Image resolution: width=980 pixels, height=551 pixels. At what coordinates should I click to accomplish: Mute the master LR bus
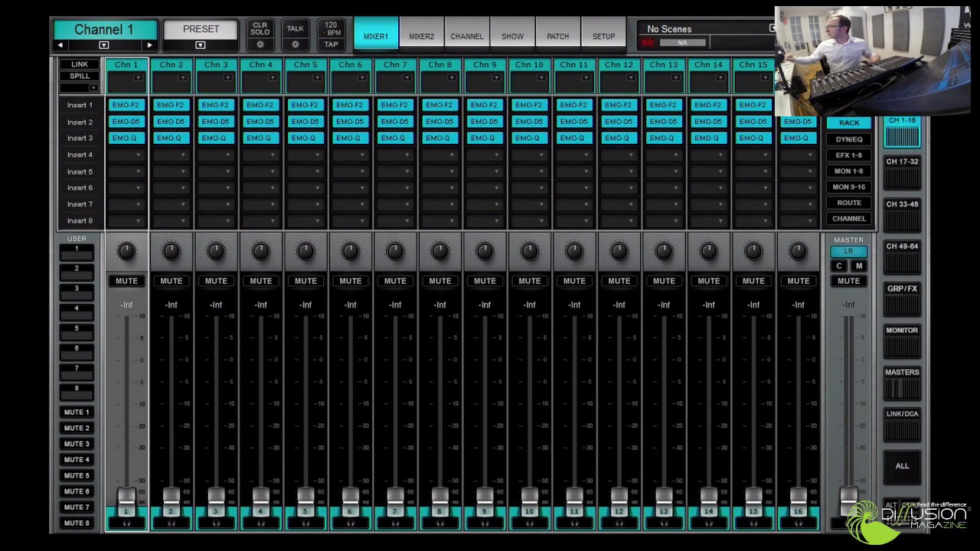(848, 281)
